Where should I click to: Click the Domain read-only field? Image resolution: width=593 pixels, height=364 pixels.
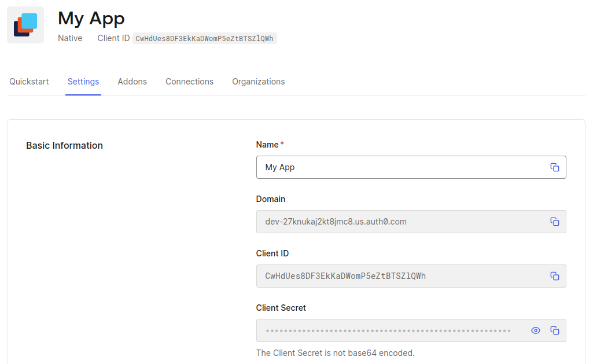point(399,222)
